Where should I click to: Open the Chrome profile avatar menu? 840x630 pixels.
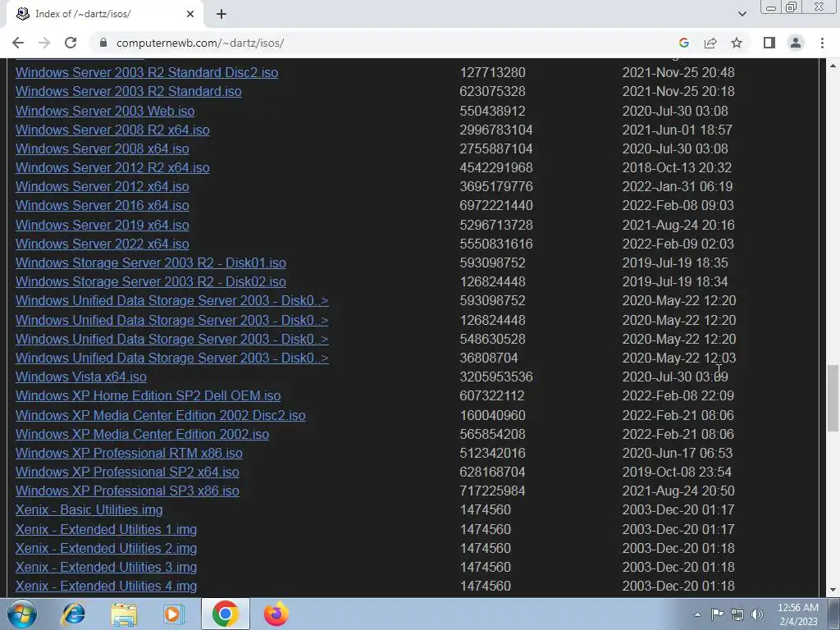tap(796, 43)
